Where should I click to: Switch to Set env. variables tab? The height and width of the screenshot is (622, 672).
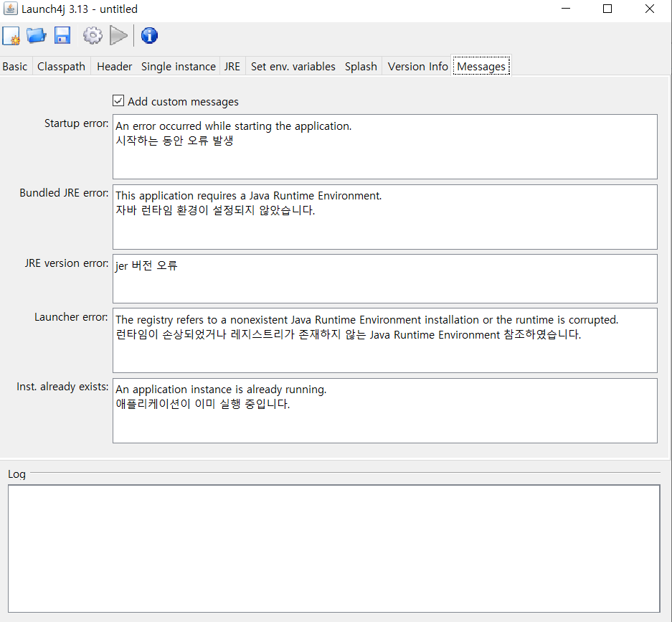(293, 66)
